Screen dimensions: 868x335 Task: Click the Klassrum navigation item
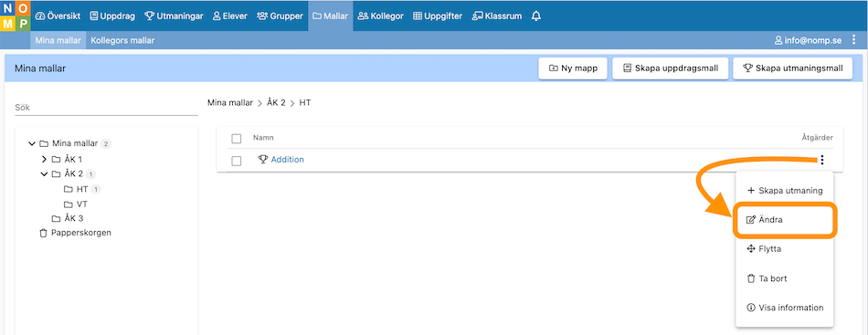pyautogui.click(x=496, y=16)
